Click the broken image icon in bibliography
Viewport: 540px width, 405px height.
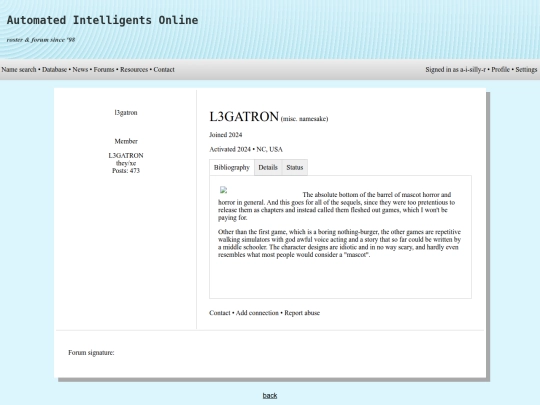(224, 190)
